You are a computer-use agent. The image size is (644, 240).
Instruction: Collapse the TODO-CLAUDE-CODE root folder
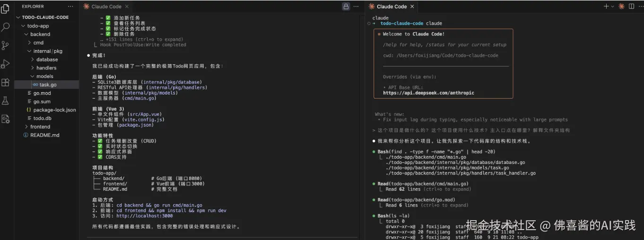tap(18, 17)
